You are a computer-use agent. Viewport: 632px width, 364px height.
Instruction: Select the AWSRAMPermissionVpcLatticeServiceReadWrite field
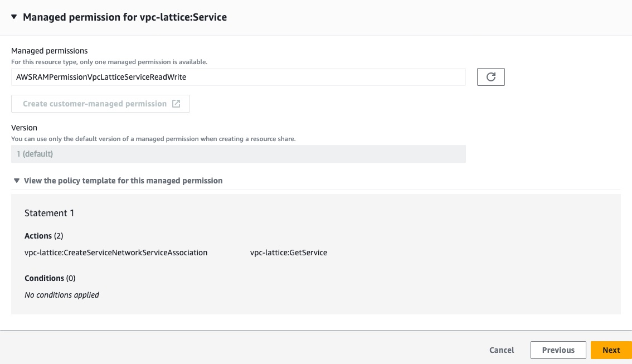239,77
